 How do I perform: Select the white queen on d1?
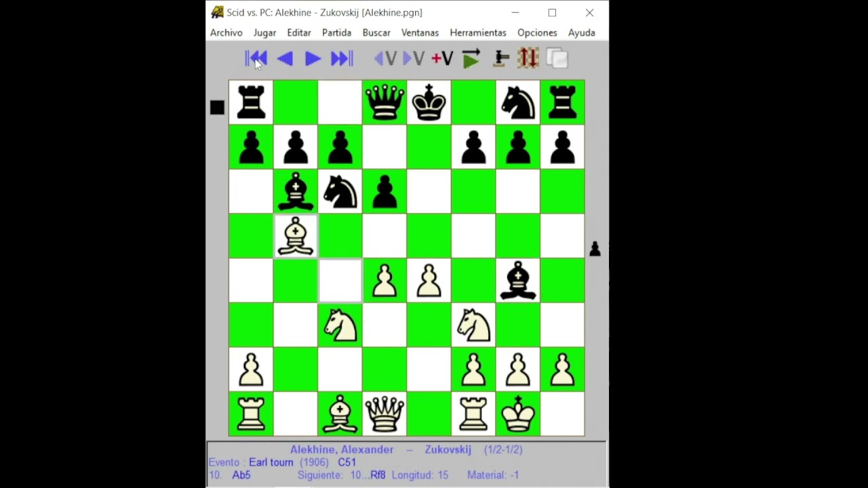[x=384, y=413]
